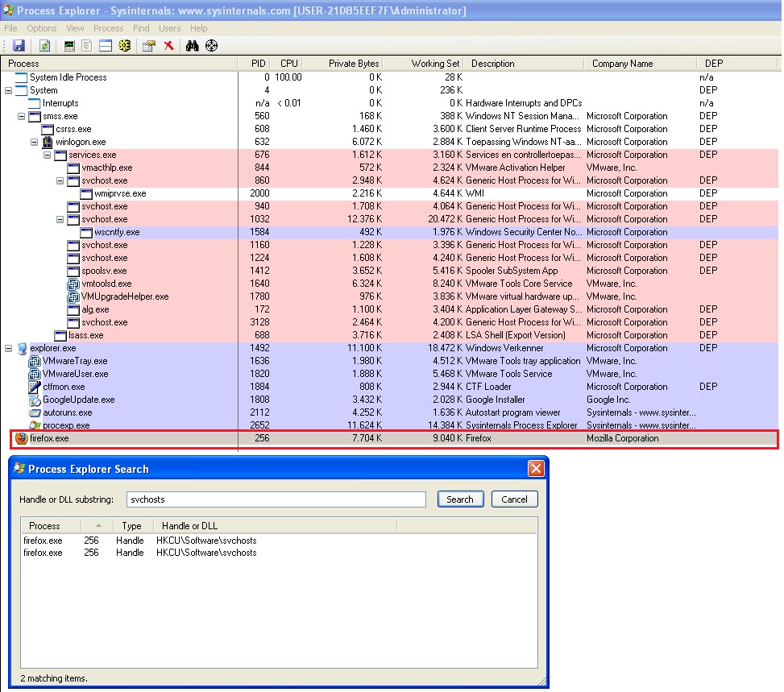
Task: Sort by the Company Name column header
Action: click(x=640, y=64)
